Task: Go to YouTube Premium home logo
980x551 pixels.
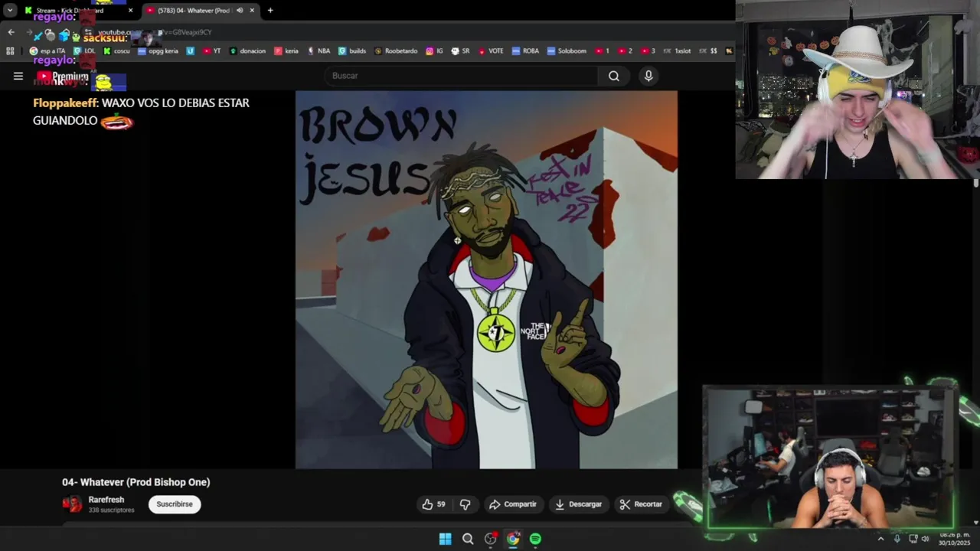Action: [x=63, y=77]
